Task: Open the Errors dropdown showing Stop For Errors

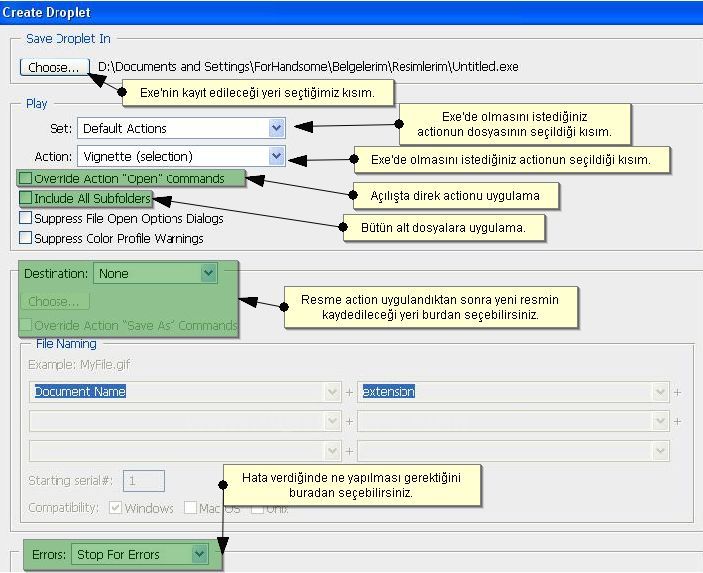Action: 140,555
